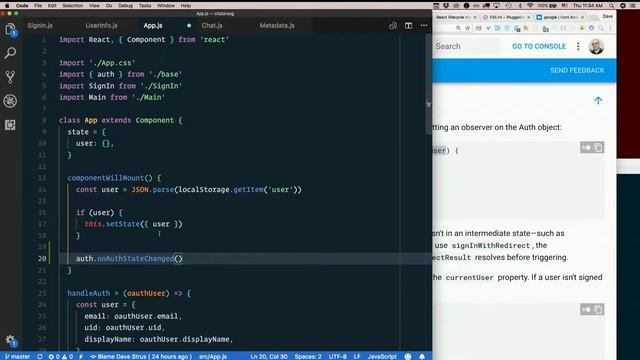This screenshot has width=640, height=360.
Task: Change Spaces: 2 indentation setting
Action: click(308, 356)
